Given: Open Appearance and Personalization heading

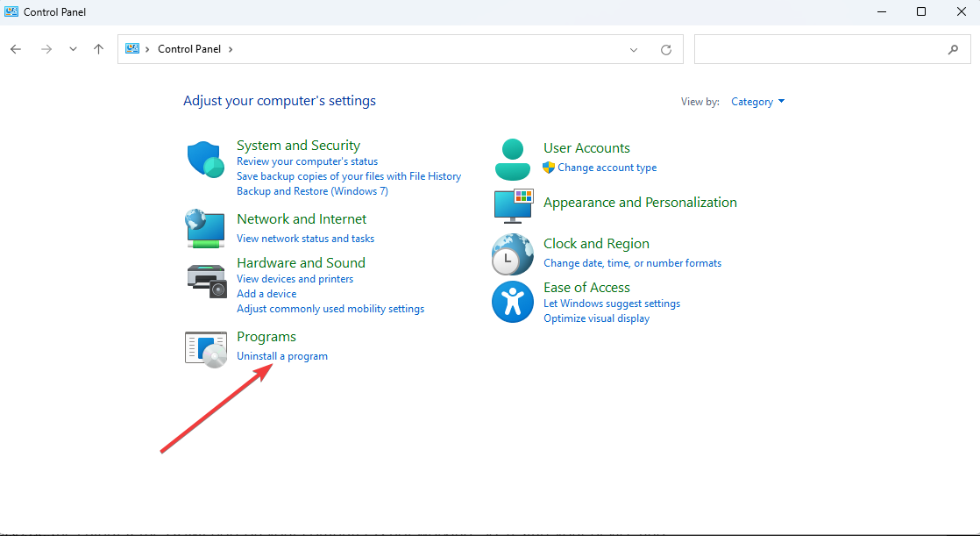Looking at the screenshot, I should pos(640,203).
